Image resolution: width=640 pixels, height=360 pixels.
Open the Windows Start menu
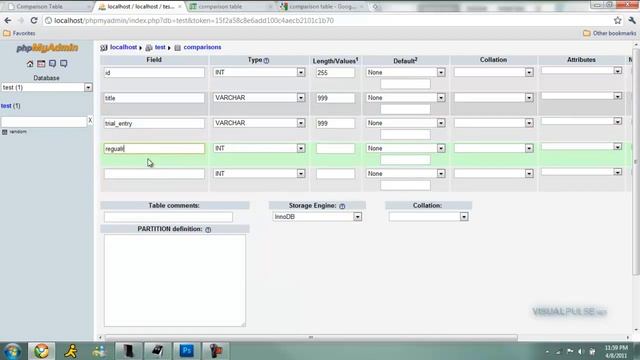coord(12,351)
